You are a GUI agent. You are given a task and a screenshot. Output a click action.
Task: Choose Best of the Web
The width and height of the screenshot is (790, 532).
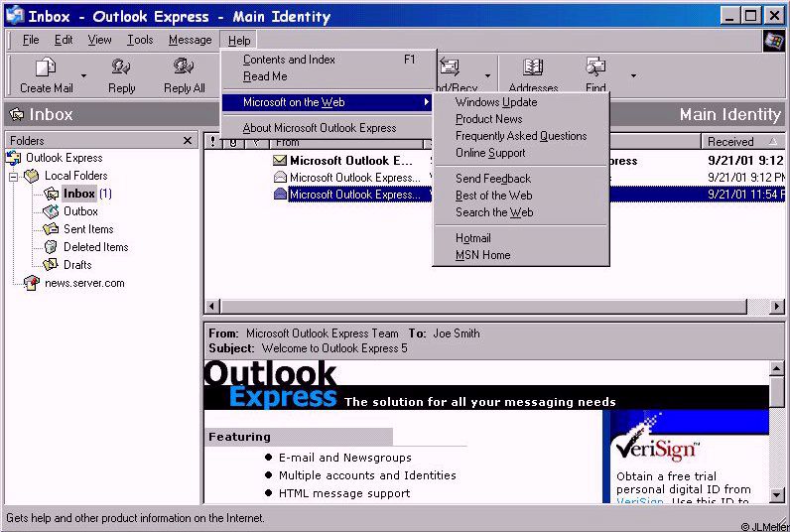pyautogui.click(x=521, y=196)
